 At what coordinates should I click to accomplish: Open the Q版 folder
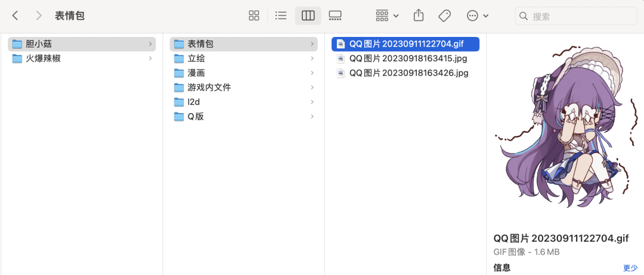click(x=243, y=117)
